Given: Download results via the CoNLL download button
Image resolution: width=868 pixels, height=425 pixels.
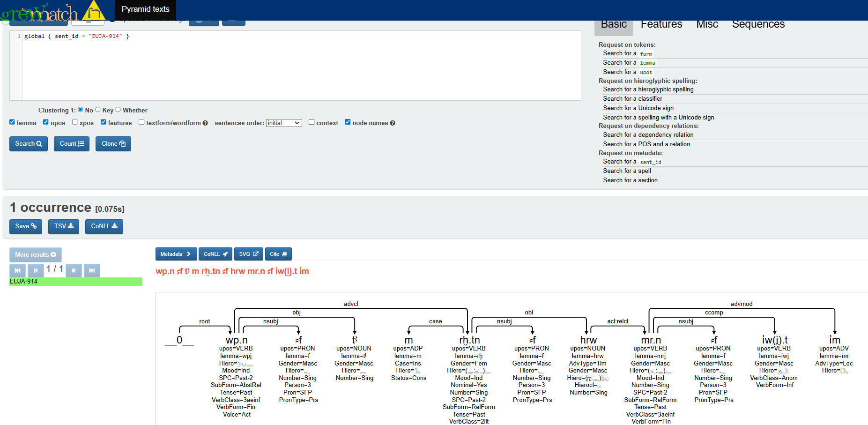Looking at the screenshot, I should point(104,226).
